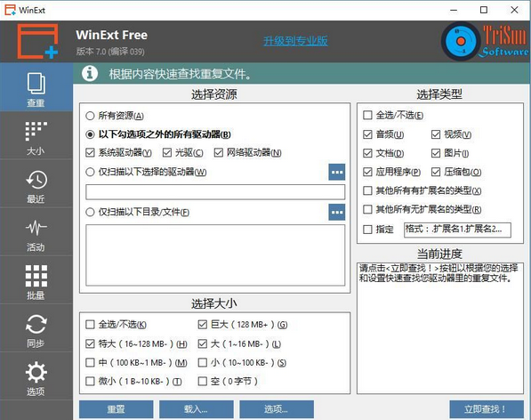Viewport: 531px width, 420px height.
Task: Check 空 (0字节) size checkbox
Action: [203, 381]
